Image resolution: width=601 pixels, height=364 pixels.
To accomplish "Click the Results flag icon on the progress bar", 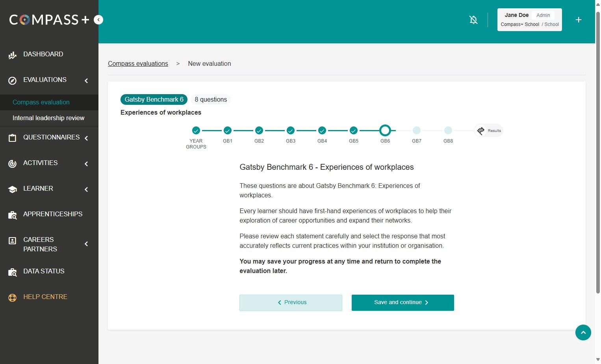I will tap(481, 130).
